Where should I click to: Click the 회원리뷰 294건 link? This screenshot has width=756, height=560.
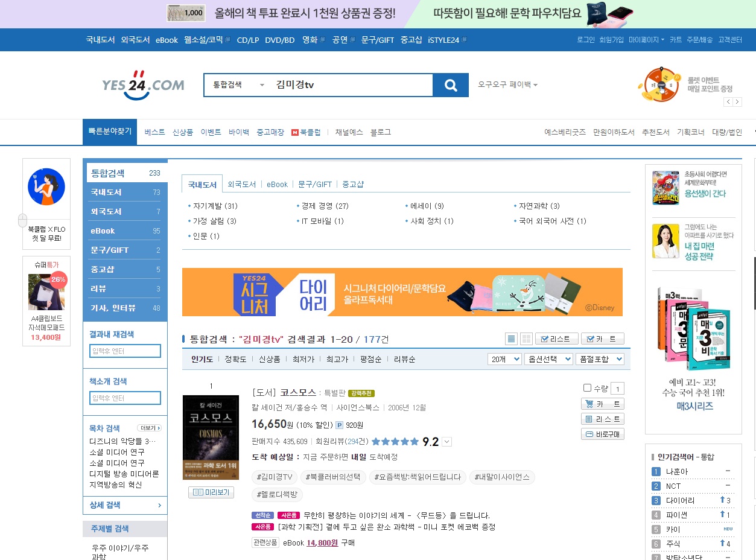tap(342, 442)
